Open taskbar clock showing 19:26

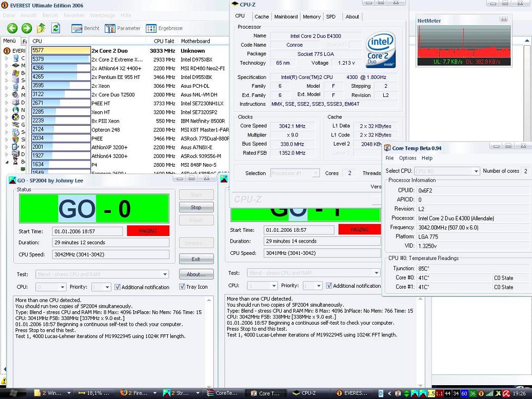[519, 393]
